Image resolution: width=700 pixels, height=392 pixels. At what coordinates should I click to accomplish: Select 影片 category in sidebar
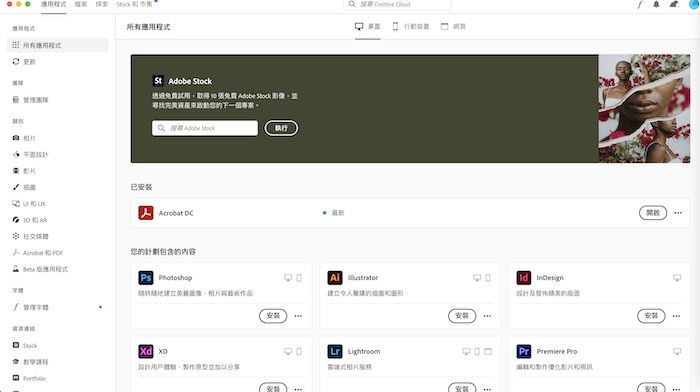[x=24, y=171]
